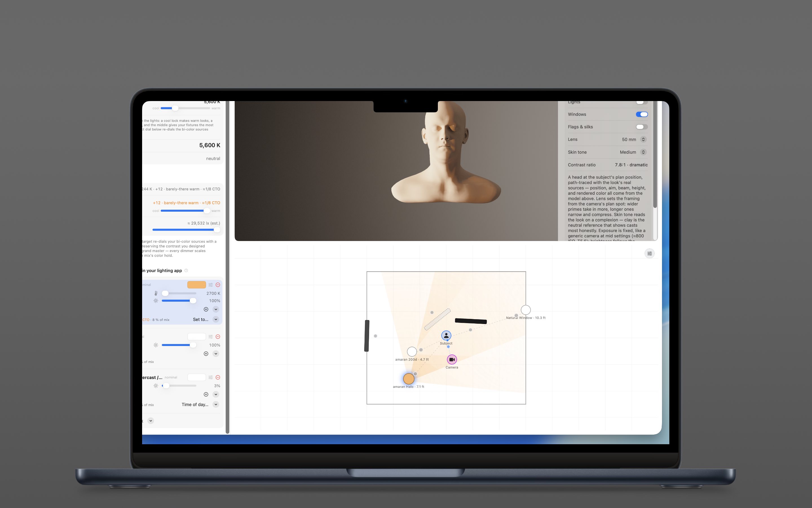Click the aim handle beside the amaran Halo light
Viewport: 812px width, 508px height.
[x=415, y=374]
